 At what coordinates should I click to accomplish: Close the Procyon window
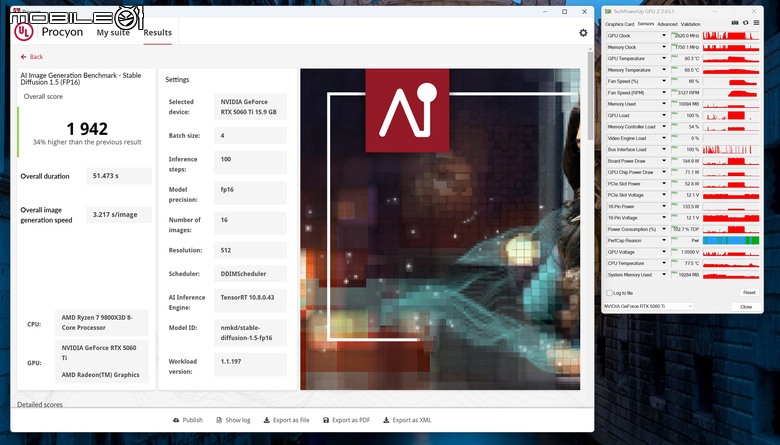coord(585,11)
